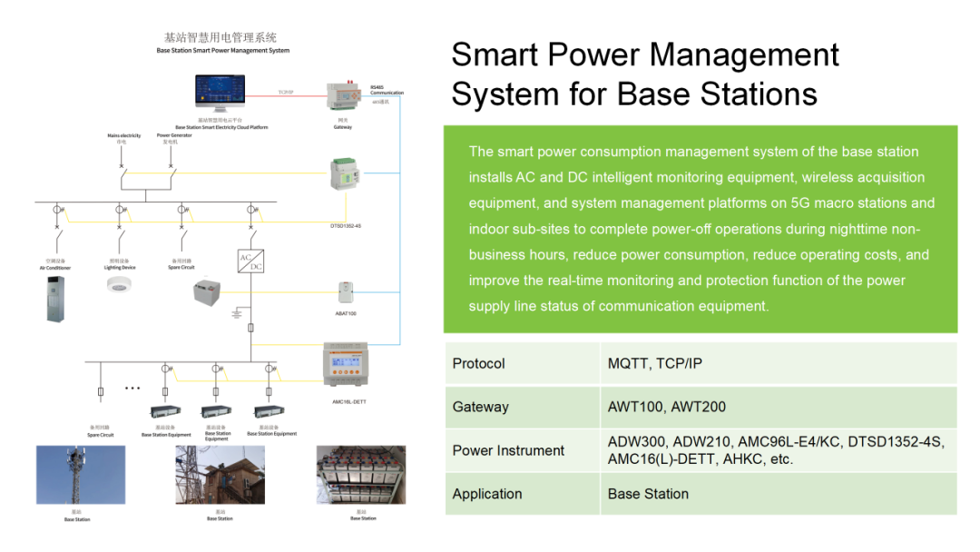This screenshot has height=552, width=980.
Task: Click 'Base Station' caption under the battery photo
Action: pyautogui.click(x=363, y=518)
